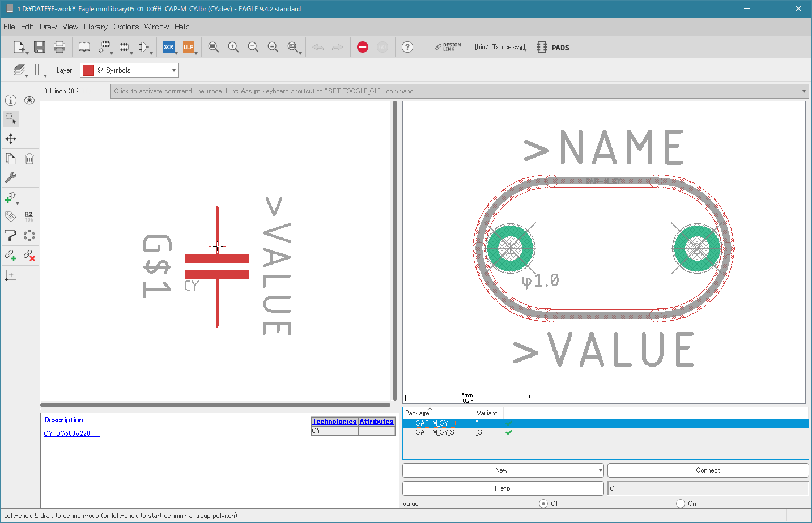Click the Zoom out magnifier icon
The width and height of the screenshot is (812, 523).
pos(253,47)
